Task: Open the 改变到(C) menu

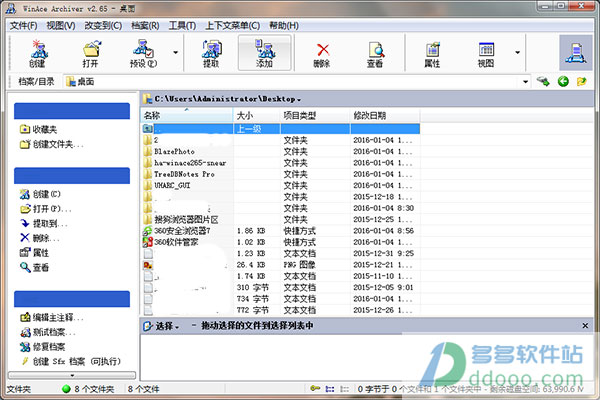Action: point(103,26)
